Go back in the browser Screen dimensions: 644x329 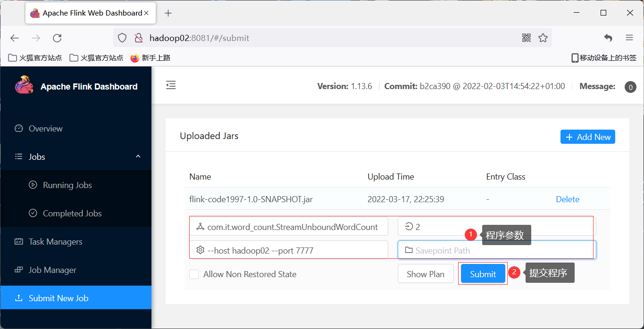click(x=15, y=38)
